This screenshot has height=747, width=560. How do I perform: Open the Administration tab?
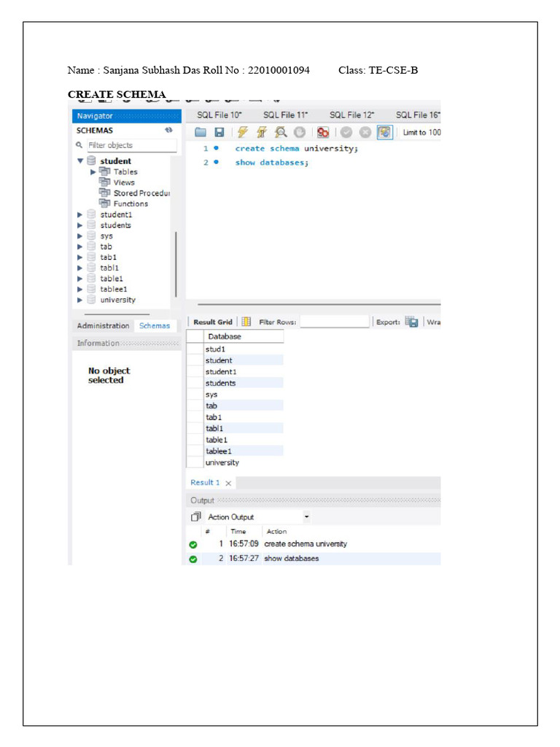tap(103, 326)
